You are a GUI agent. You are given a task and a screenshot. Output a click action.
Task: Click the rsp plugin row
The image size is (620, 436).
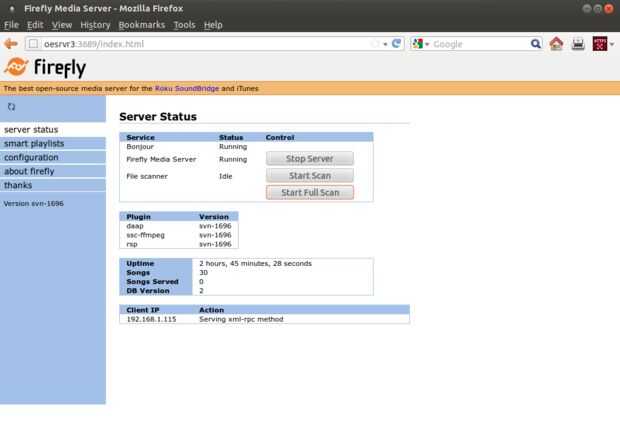click(179, 244)
